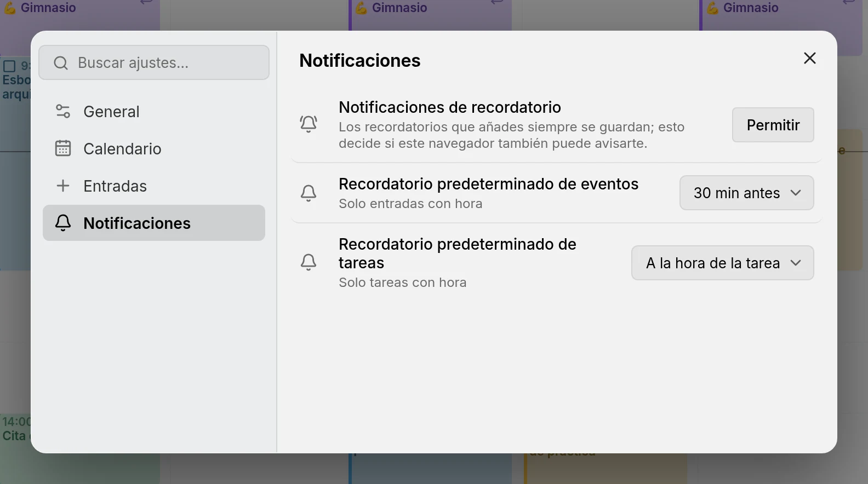This screenshot has width=868, height=484.
Task: Click 'Solo tareas con hora' description
Action: (x=403, y=283)
